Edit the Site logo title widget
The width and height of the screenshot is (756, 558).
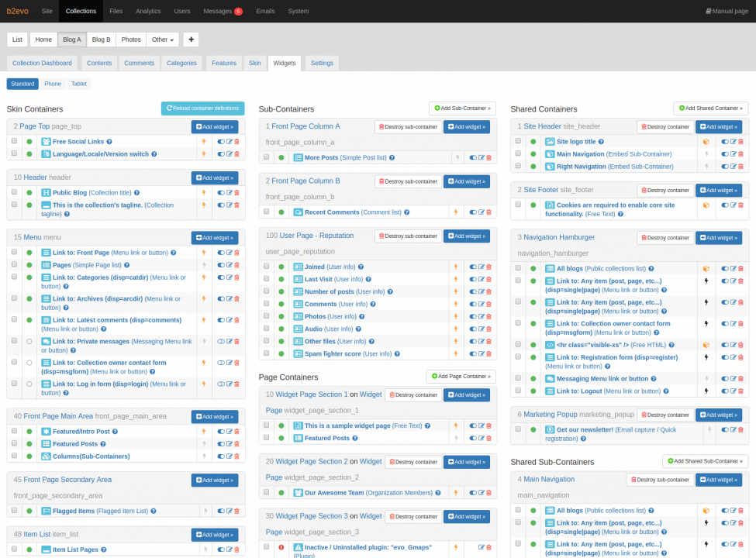pyautogui.click(x=732, y=140)
